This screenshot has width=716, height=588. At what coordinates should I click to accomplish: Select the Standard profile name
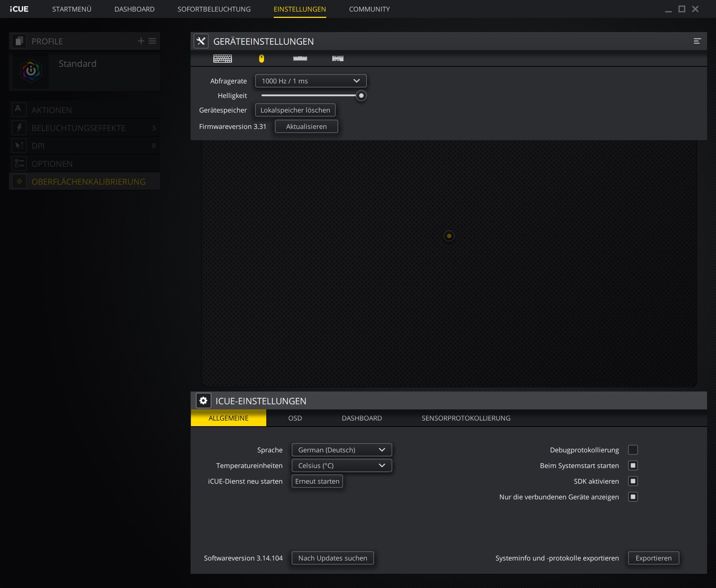77,64
